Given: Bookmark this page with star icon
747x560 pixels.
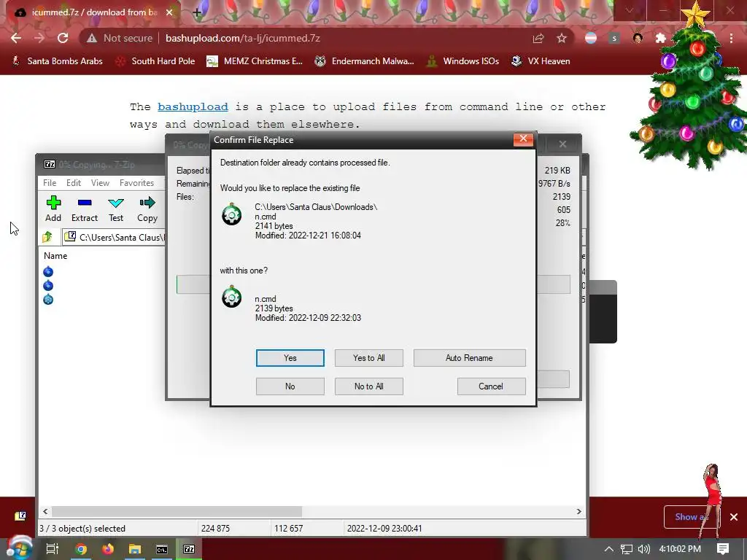Looking at the screenshot, I should [x=562, y=38].
